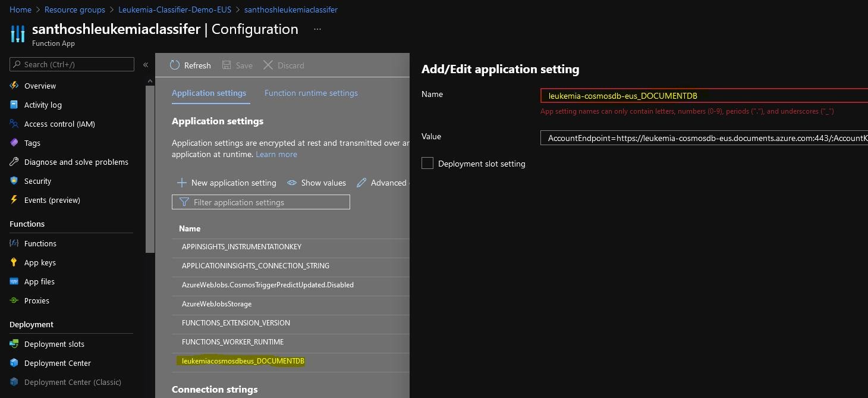Open Activity log icon in sidebar
This screenshot has height=398, width=868.
pyautogui.click(x=14, y=105)
